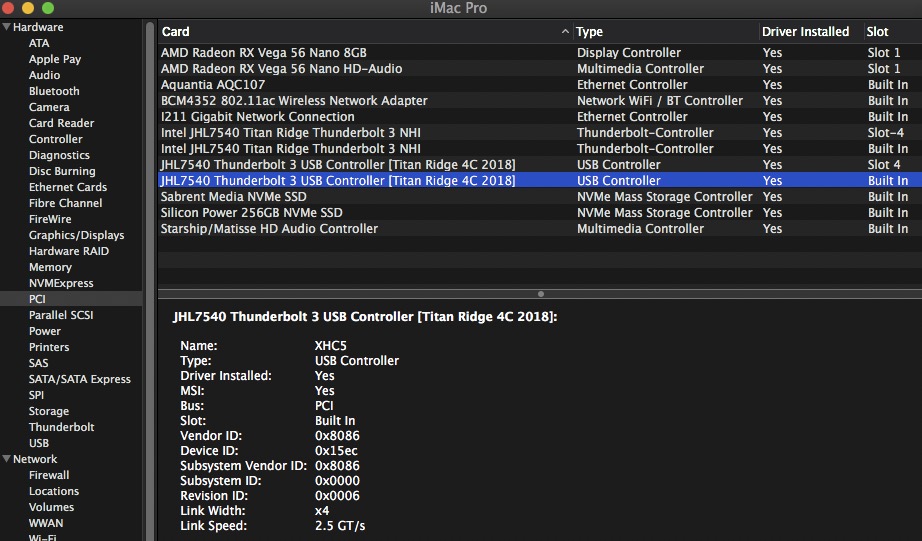The image size is (922, 541).
Task: Select Starship/Matisse HD Audio Controller row
Action: tap(540, 228)
